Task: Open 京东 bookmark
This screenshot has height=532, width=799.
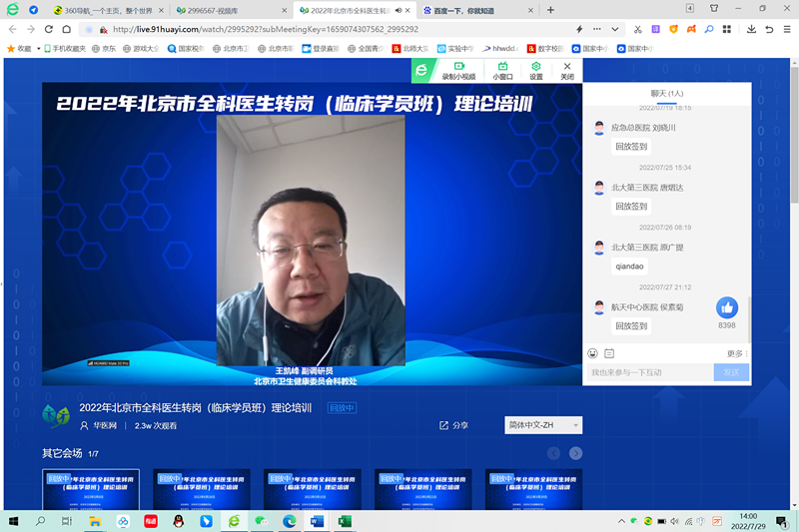Action: coord(104,48)
